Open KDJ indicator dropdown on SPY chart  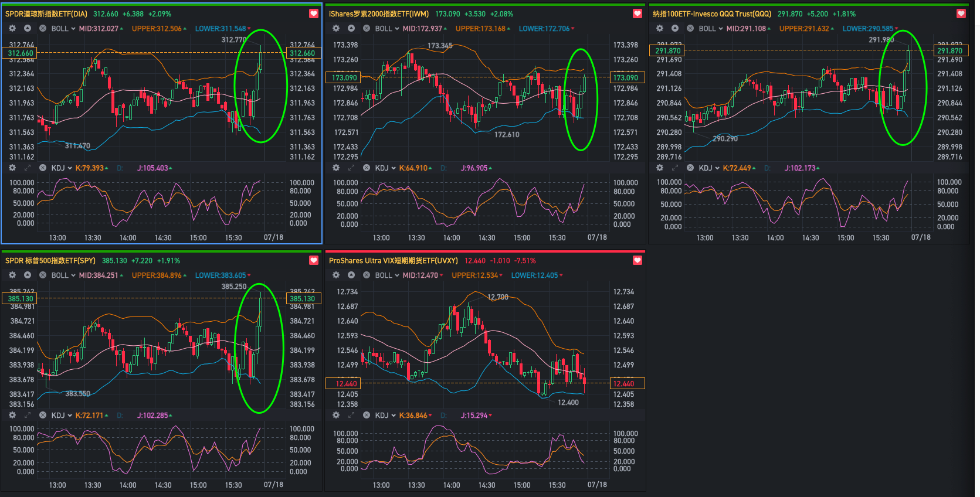[x=62, y=415]
